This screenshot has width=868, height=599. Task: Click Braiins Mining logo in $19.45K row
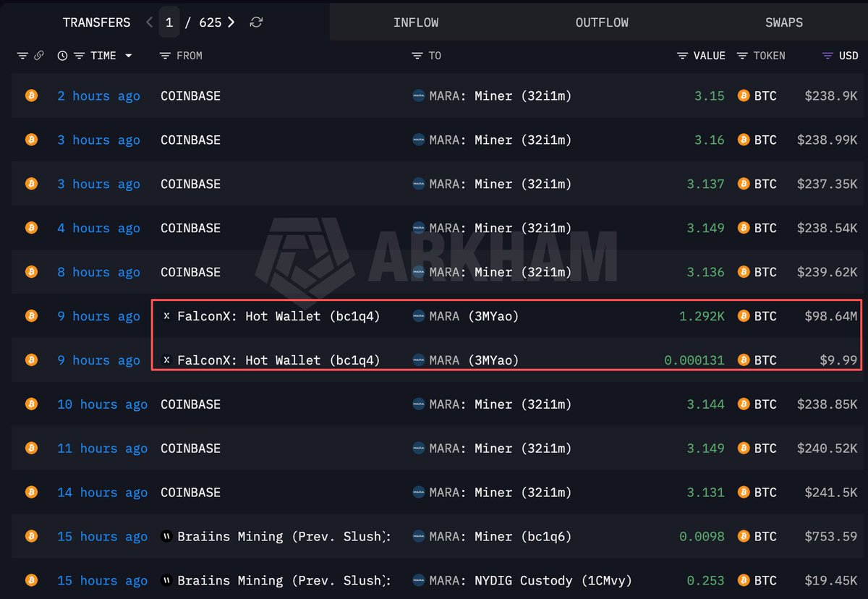coord(166,581)
